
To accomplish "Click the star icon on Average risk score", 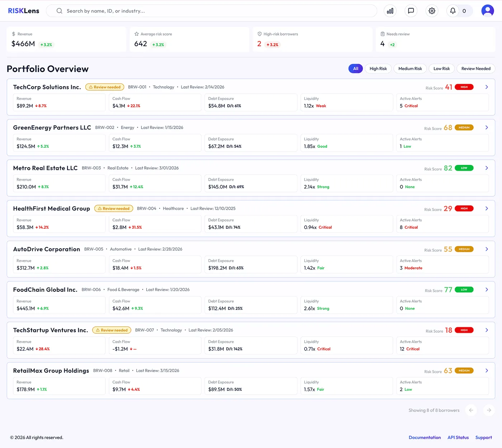I will pos(137,34).
